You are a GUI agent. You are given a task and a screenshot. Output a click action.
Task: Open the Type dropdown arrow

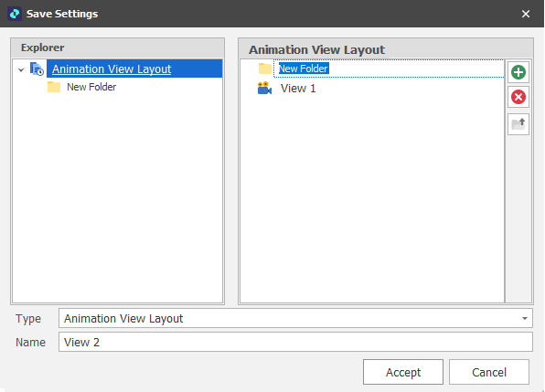[525, 318]
